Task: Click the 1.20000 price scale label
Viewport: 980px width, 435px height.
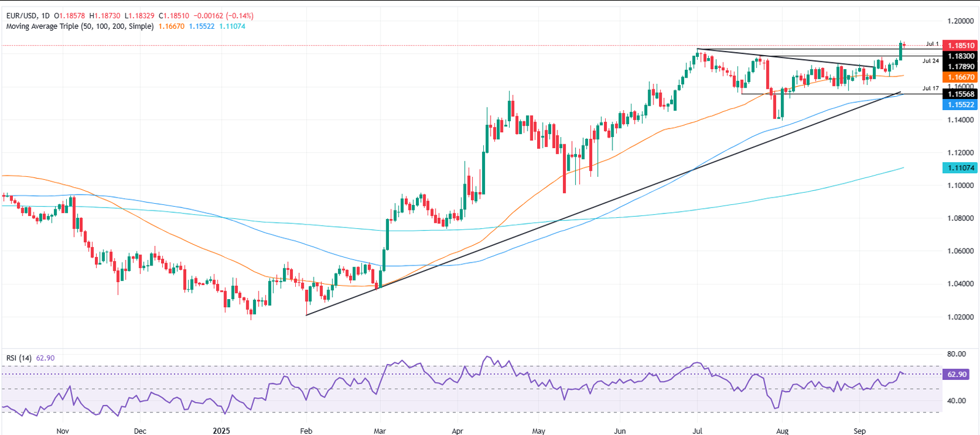Action: pos(960,21)
